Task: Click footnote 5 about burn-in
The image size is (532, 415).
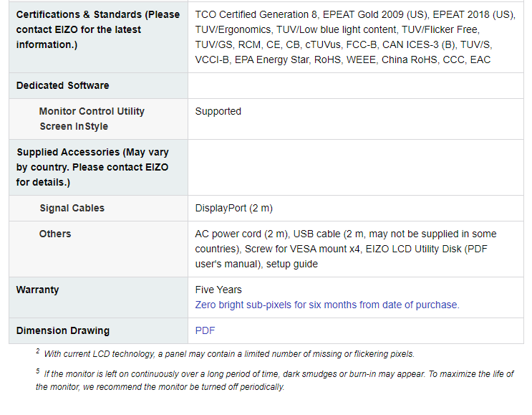Action: [x=275, y=380]
